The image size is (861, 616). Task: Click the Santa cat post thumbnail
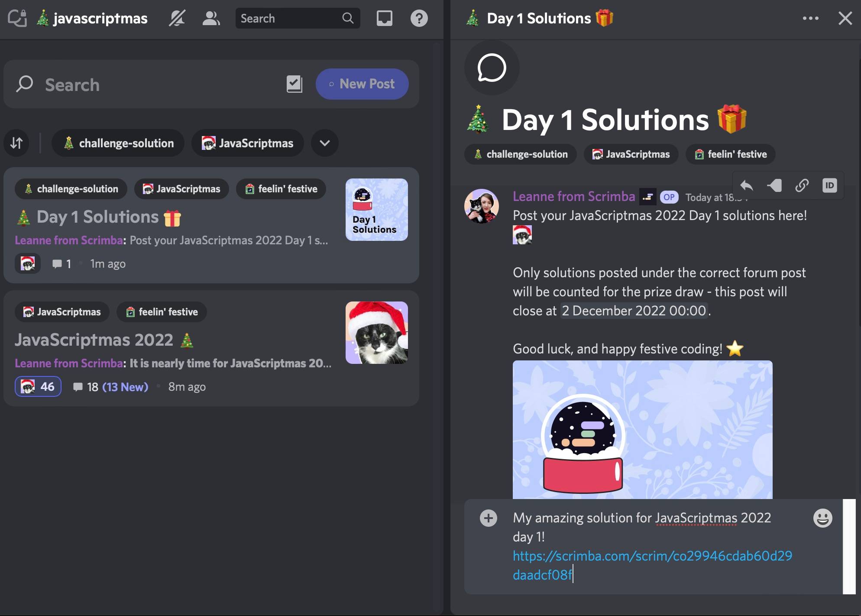coord(377,333)
